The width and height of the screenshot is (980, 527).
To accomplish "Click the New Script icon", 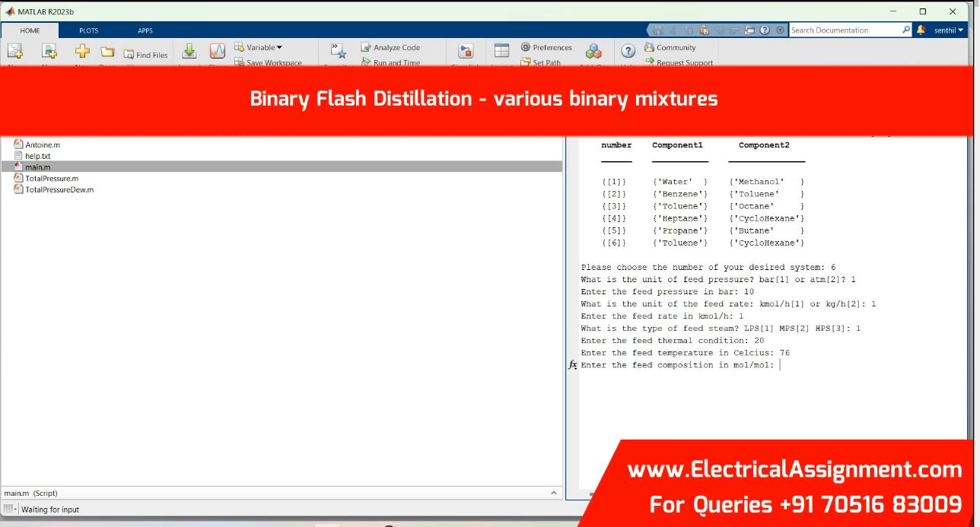I will point(15,51).
